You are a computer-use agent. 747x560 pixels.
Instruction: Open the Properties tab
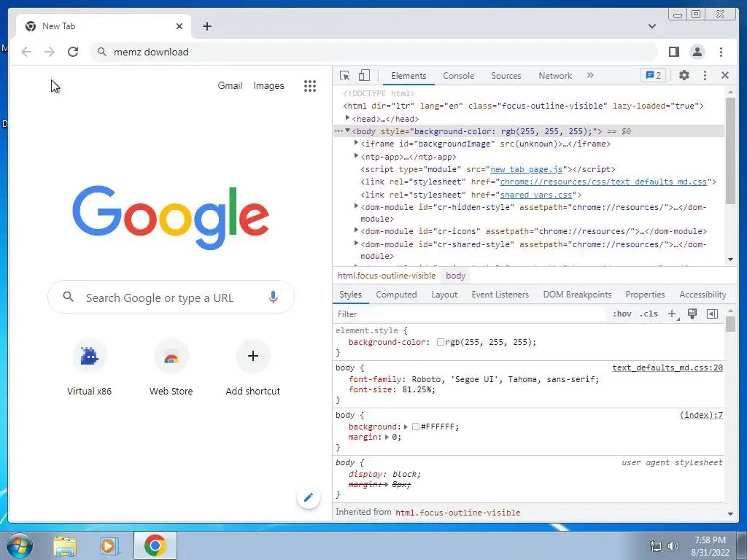[x=645, y=295]
